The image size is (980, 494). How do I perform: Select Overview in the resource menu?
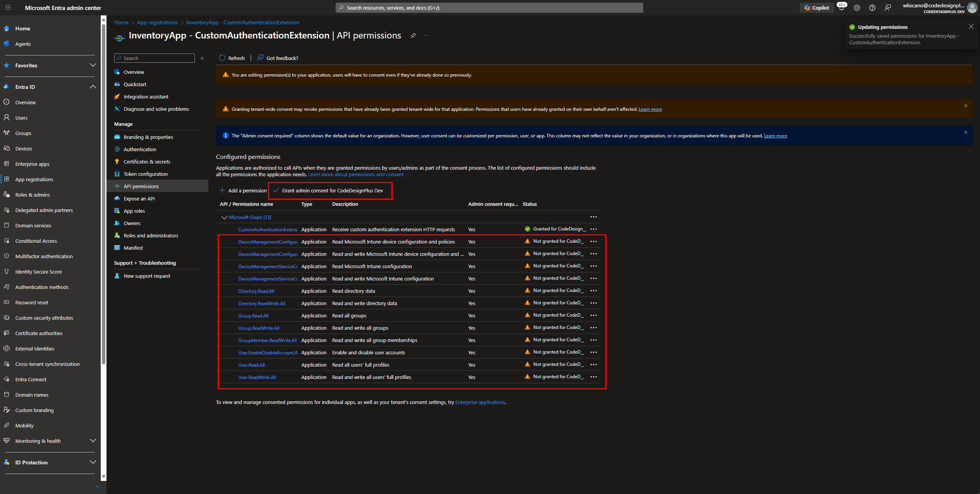tap(134, 72)
